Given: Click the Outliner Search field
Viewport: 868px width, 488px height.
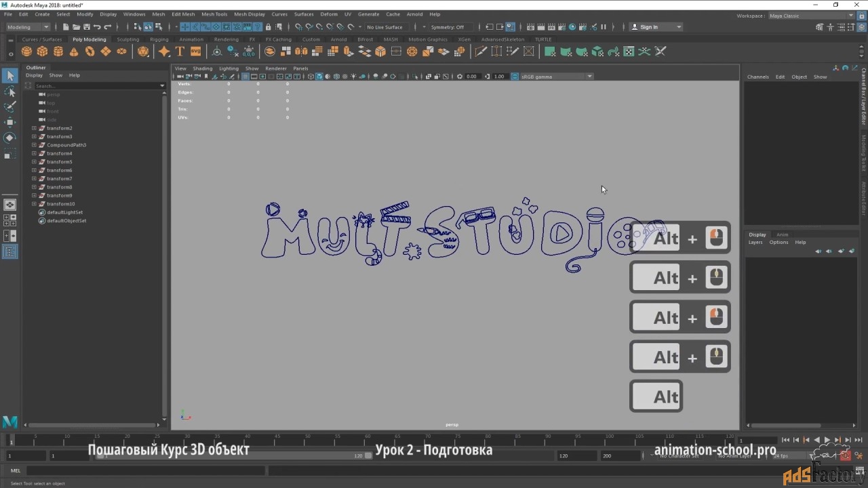Looking at the screenshot, I should (x=96, y=86).
